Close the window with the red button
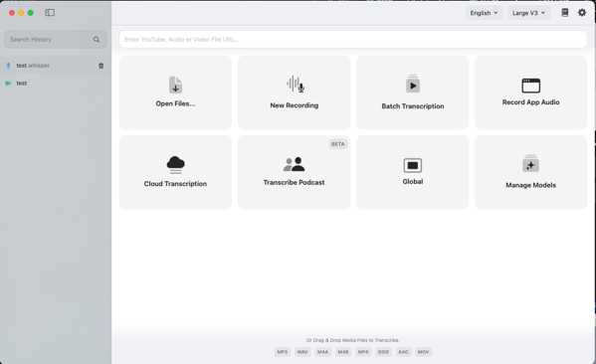 pos(12,13)
